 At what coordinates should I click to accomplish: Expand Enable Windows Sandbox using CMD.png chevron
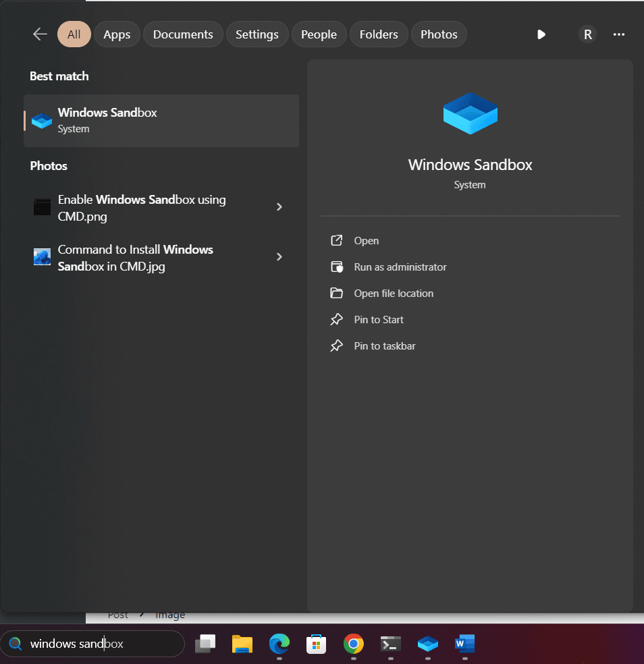[279, 207]
